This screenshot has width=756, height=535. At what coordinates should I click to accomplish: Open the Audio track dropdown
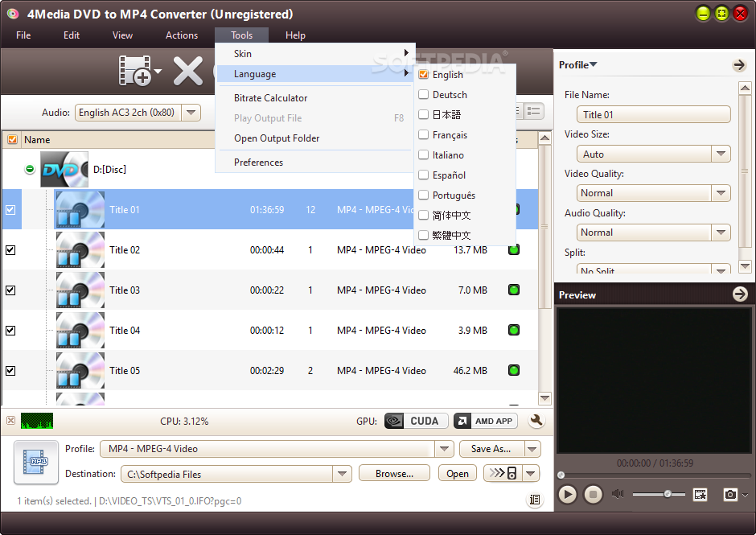(191, 113)
